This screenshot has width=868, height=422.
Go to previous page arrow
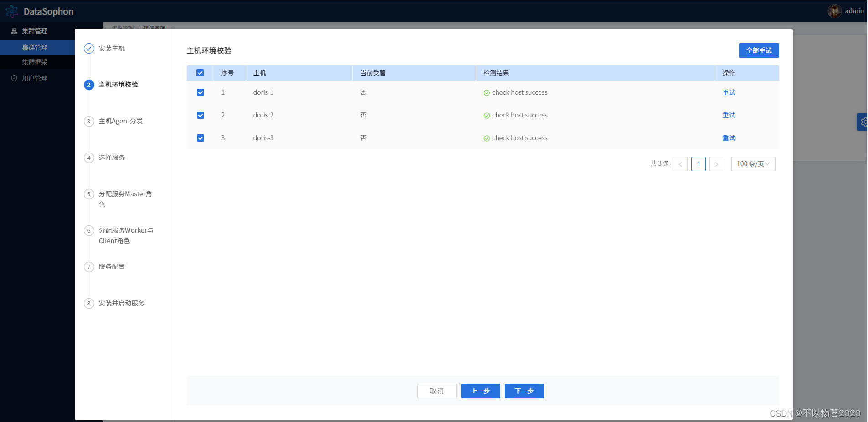[x=680, y=164]
